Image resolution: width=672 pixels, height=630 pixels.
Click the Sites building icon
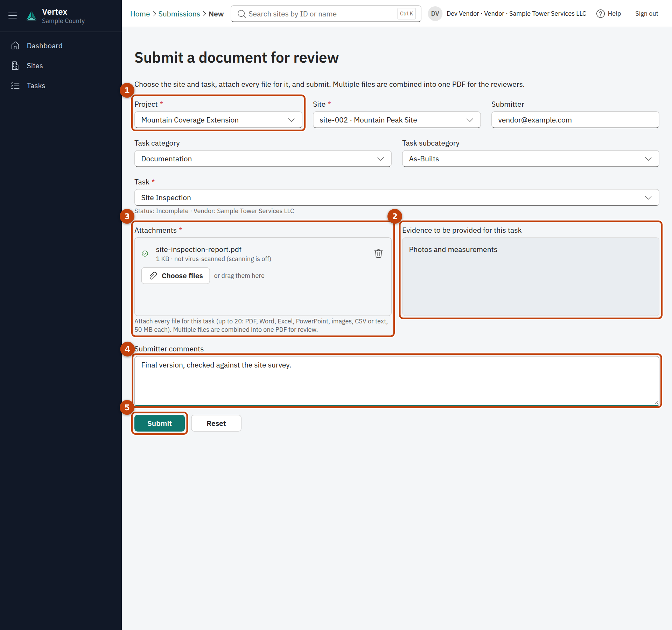coord(15,66)
